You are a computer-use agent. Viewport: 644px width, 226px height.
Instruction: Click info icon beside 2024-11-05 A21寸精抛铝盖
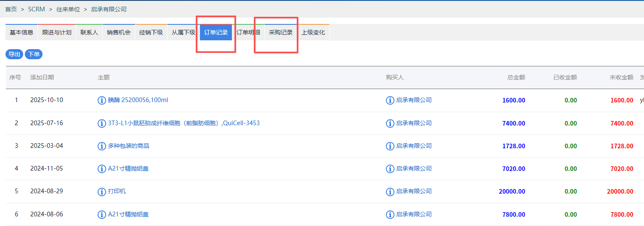pos(101,169)
